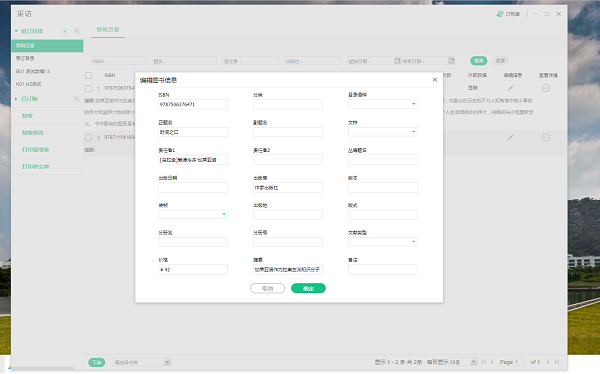Expand the 已订购 section in the sidebar
The height and width of the screenshot is (374, 600).
16,99
